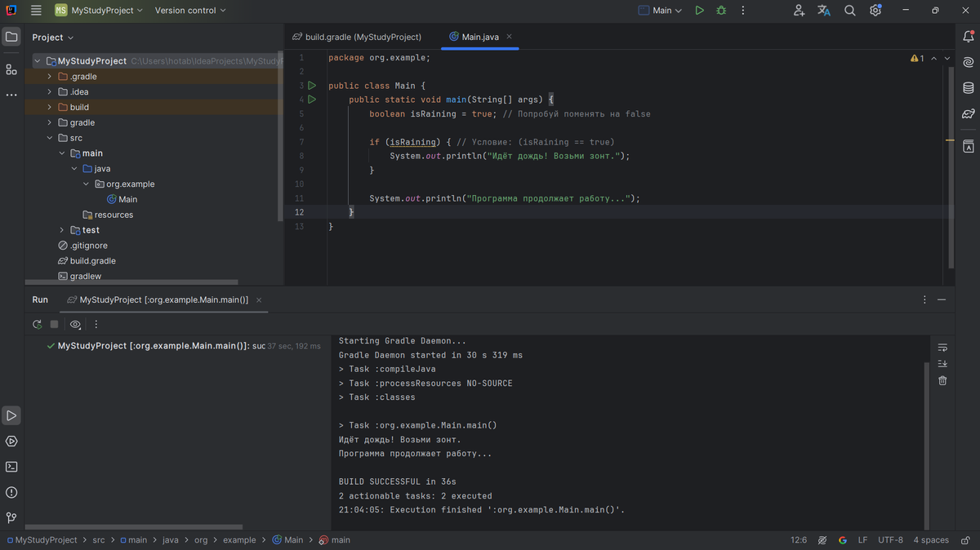Click the stop button in Run panel
This screenshot has height=550, width=980.
click(x=55, y=325)
